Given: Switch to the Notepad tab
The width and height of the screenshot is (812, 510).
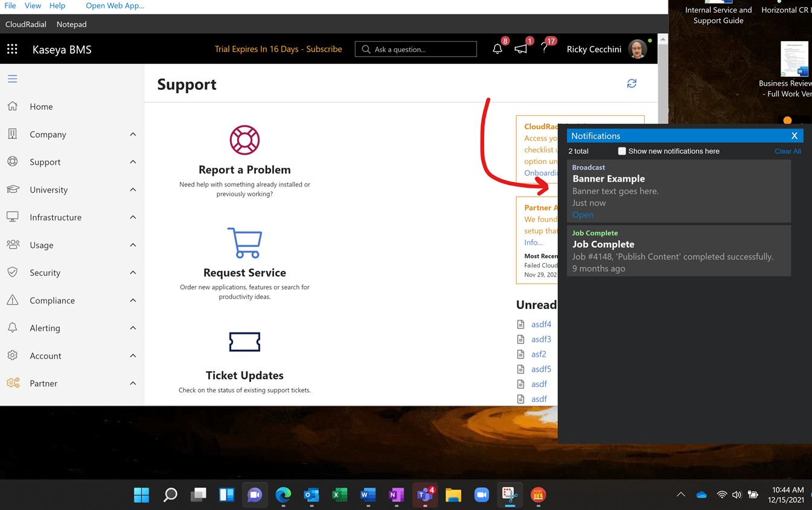Looking at the screenshot, I should pos(71,24).
